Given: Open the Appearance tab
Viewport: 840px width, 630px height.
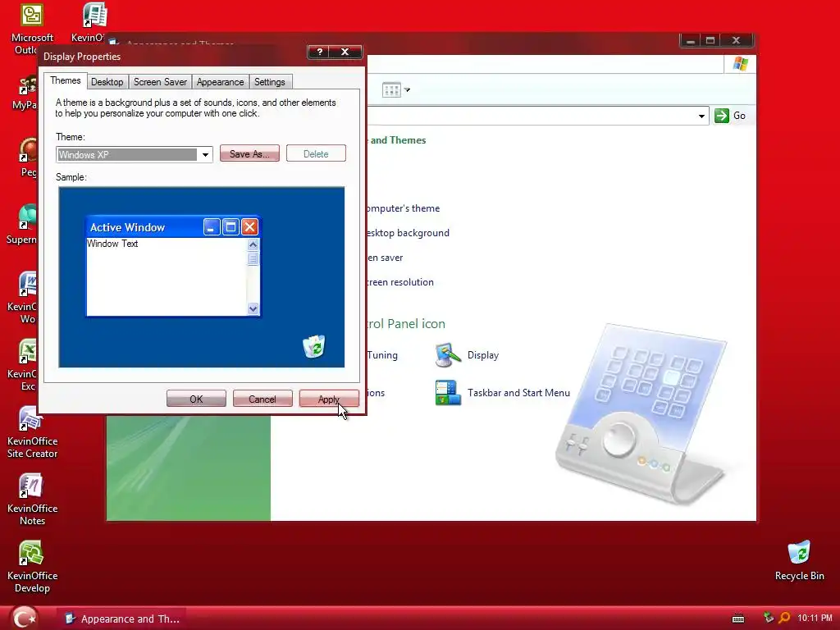Looking at the screenshot, I should pyautogui.click(x=220, y=82).
